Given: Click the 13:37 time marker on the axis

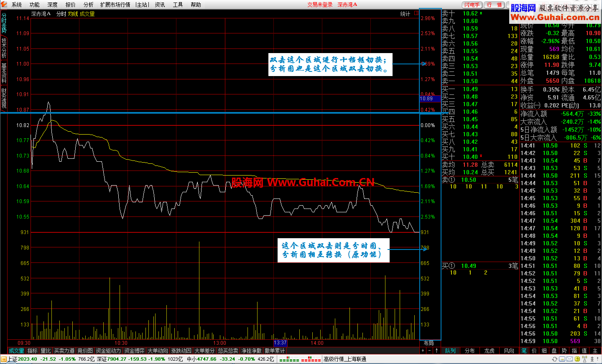Looking at the screenshot, I should coord(281,343).
